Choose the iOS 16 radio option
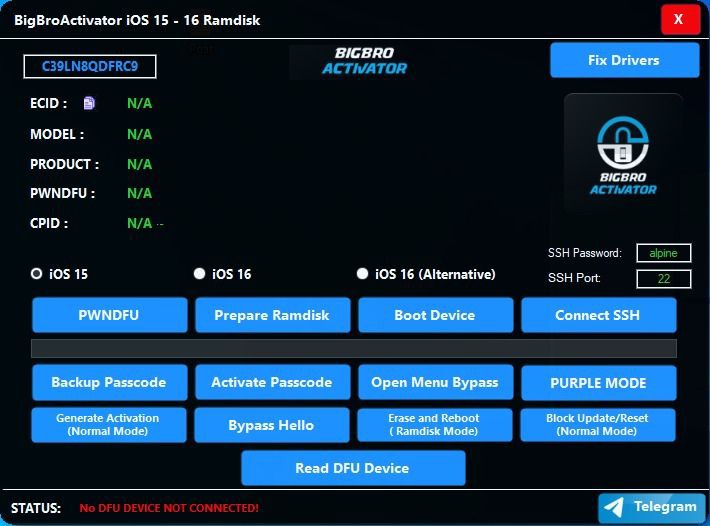The height and width of the screenshot is (526, 710). coord(199,273)
